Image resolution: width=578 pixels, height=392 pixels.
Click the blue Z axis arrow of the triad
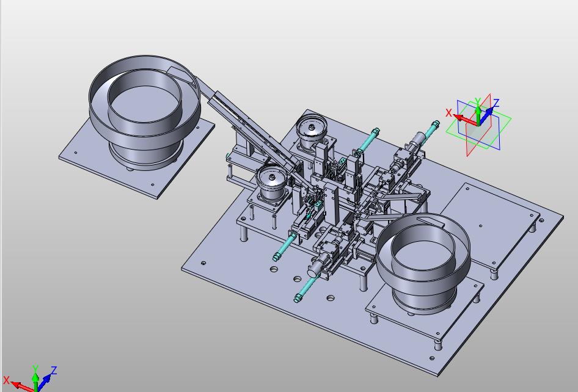pyautogui.click(x=486, y=115)
